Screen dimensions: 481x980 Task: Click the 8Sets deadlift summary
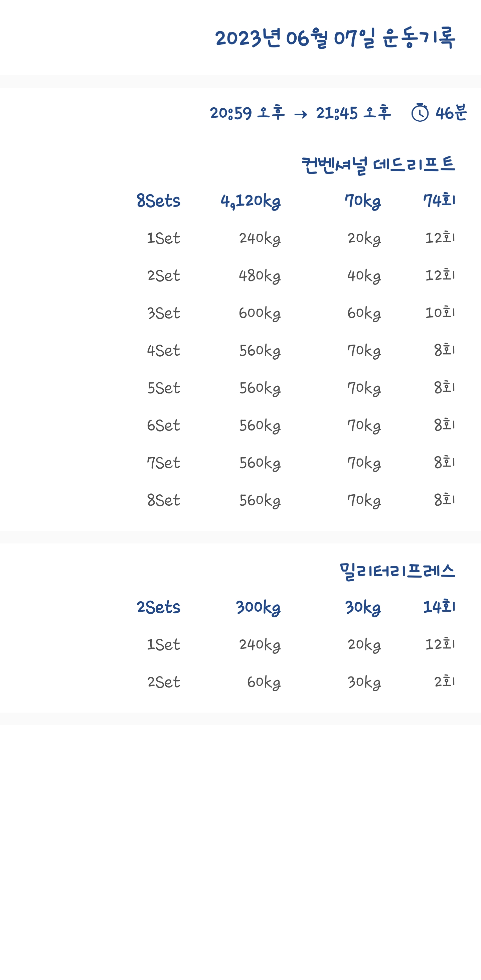158,201
